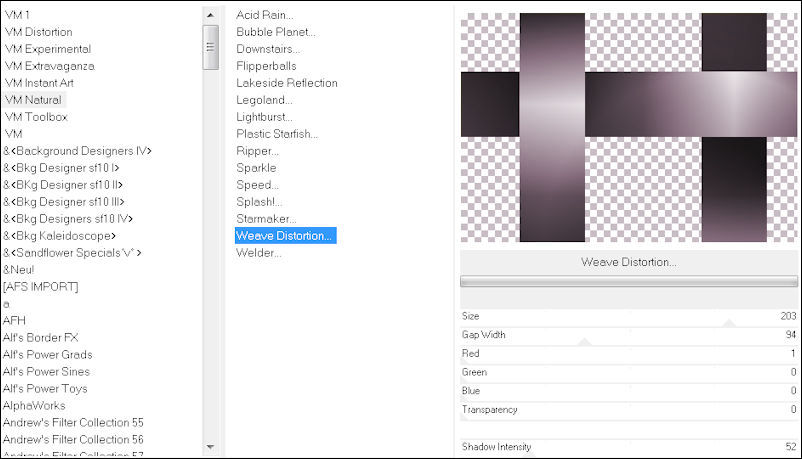Choose Downstairs filter
The width and height of the screenshot is (802, 459).
[268, 49]
